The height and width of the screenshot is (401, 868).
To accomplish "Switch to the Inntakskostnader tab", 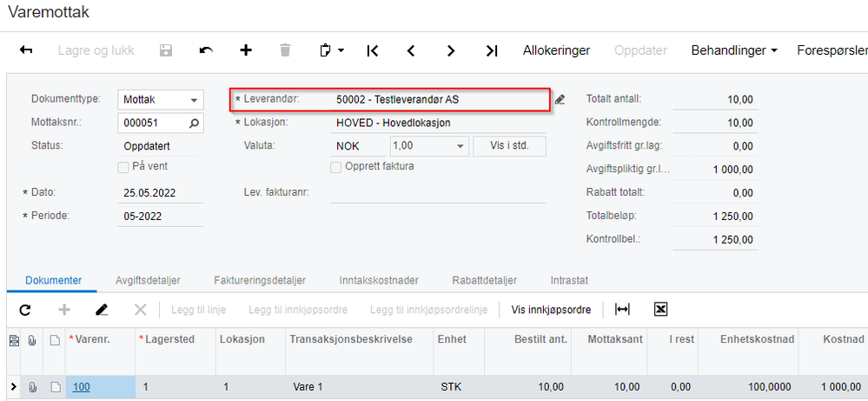I will tap(379, 280).
